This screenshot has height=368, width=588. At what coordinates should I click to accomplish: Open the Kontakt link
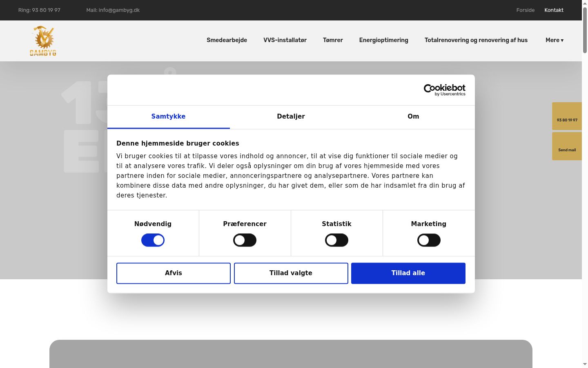point(554,10)
